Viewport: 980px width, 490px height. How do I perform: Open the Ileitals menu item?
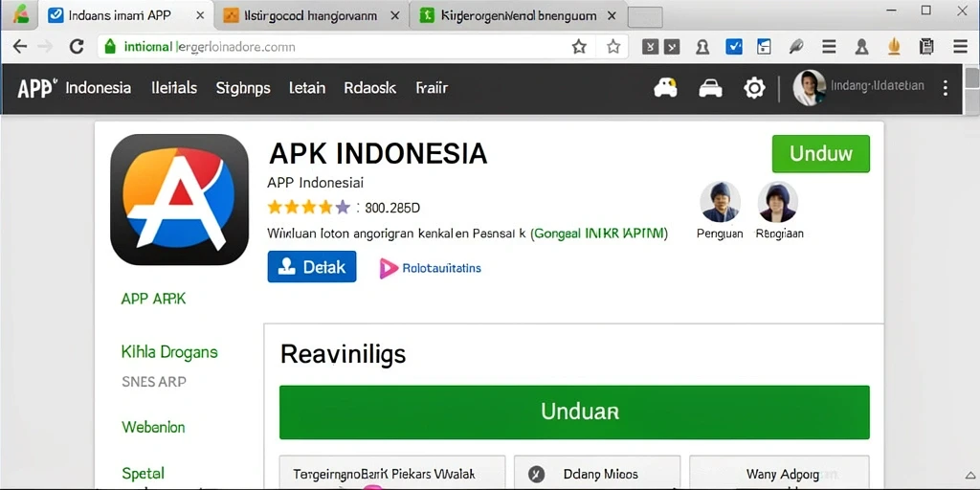174,88
